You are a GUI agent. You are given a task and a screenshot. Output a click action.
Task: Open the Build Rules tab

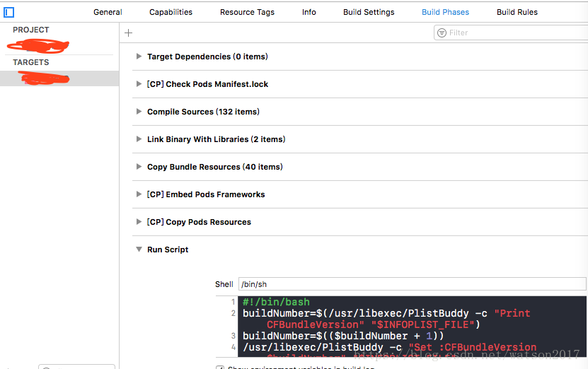click(517, 12)
